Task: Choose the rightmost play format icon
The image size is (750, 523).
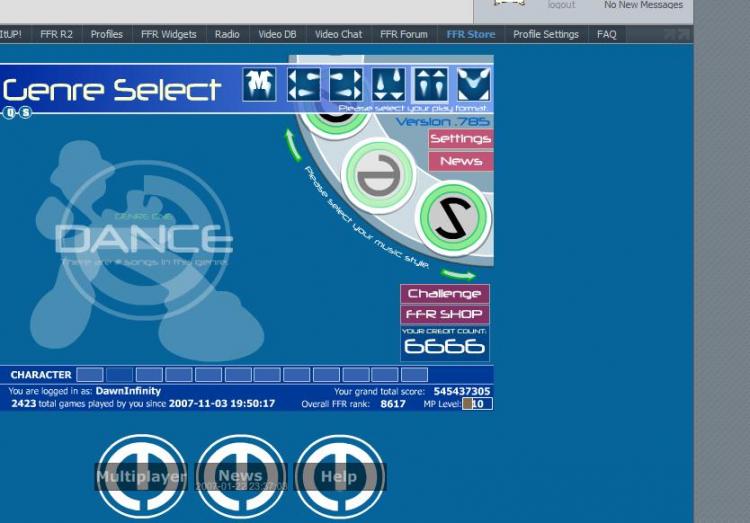Action: 473,85
